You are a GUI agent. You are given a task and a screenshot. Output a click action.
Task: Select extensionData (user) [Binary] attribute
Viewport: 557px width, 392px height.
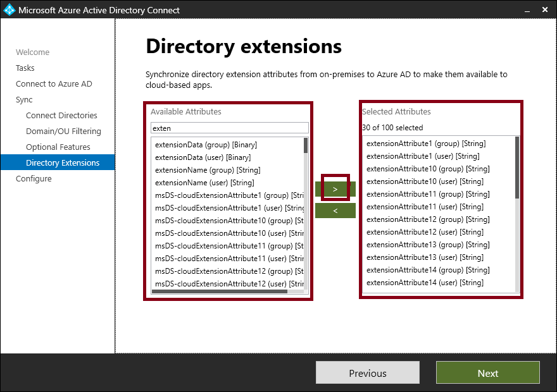[203, 157]
